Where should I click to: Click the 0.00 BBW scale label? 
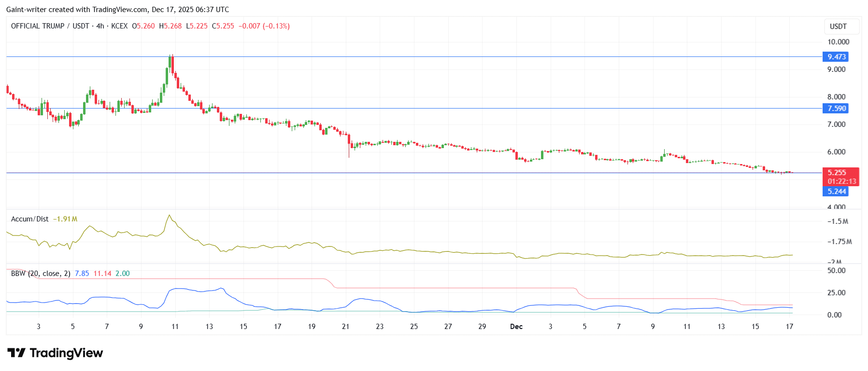(x=835, y=315)
